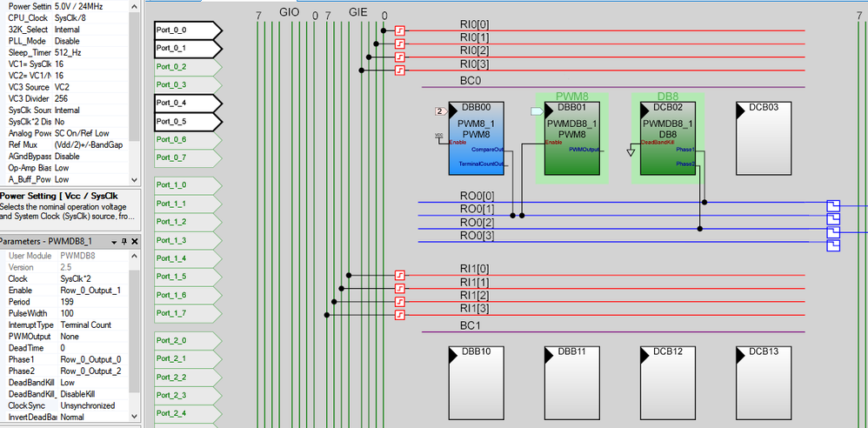This screenshot has height=428, width=868.
Task: Select the Port_0_0 pin label
Action: point(188,30)
